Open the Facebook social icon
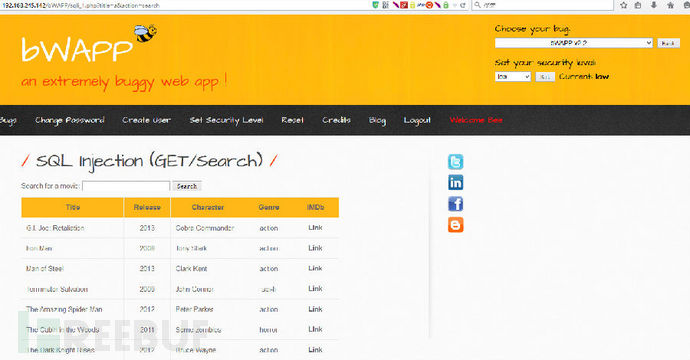 [x=455, y=204]
